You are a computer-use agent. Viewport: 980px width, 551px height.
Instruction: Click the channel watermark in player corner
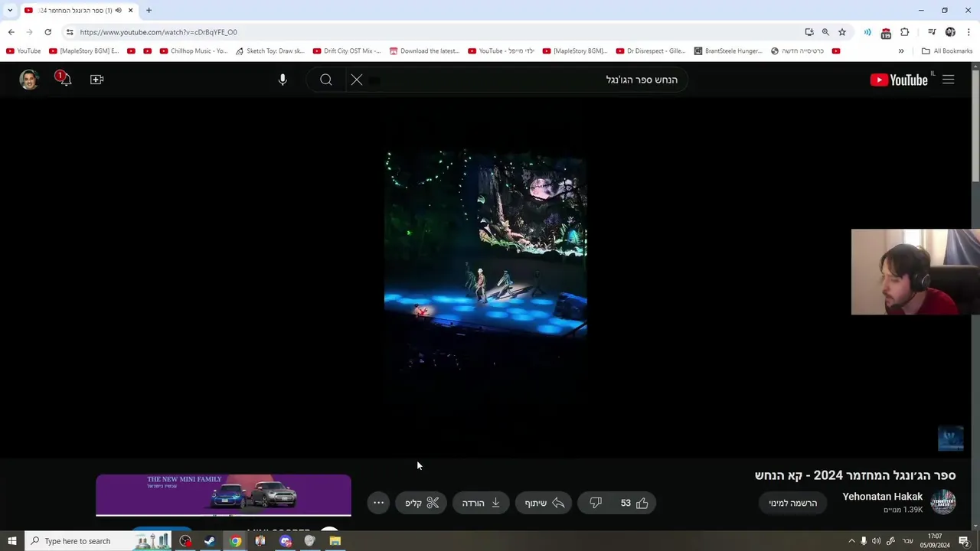(950, 439)
